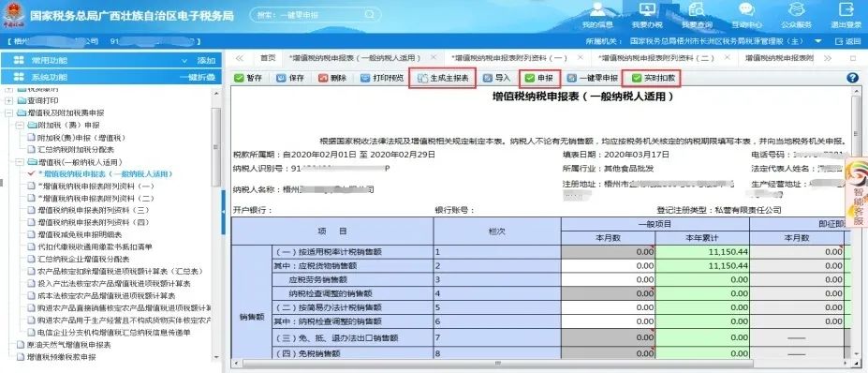Click 生成主报表 in the toolbar
The height and width of the screenshot is (373, 868).
pyautogui.click(x=442, y=78)
